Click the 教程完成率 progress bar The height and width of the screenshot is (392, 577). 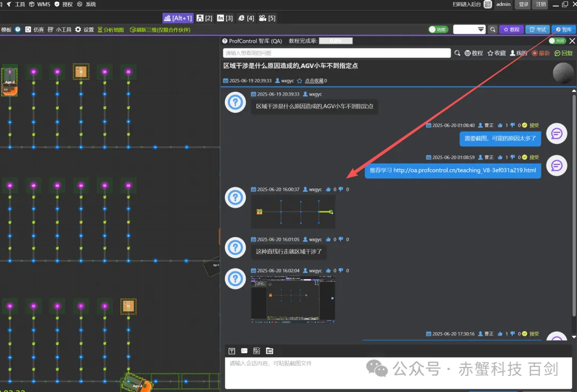point(336,41)
